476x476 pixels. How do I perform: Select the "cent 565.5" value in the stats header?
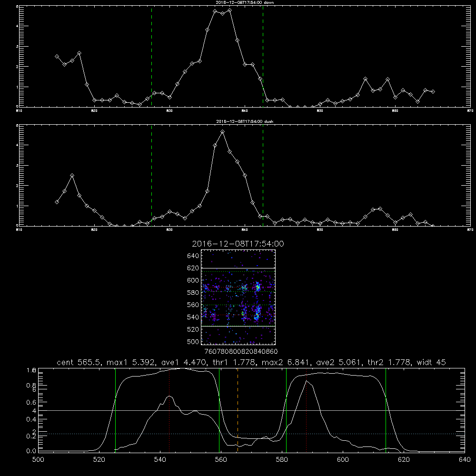[79, 362]
